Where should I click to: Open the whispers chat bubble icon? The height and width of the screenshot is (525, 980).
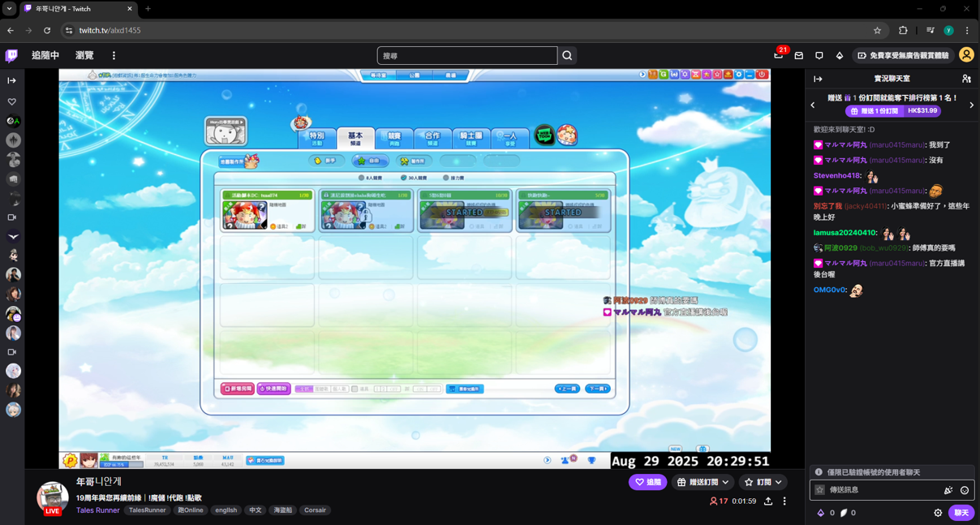click(x=819, y=56)
